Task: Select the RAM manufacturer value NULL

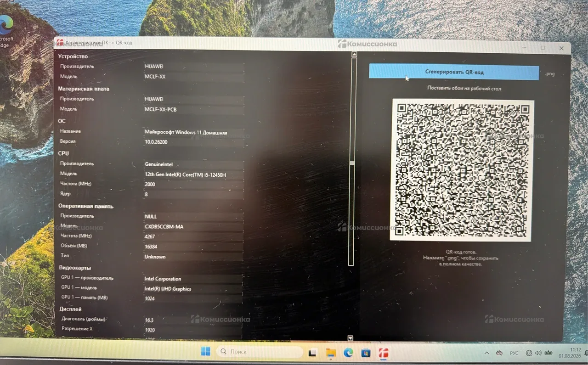Action: pyautogui.click(x=151, y=216)
